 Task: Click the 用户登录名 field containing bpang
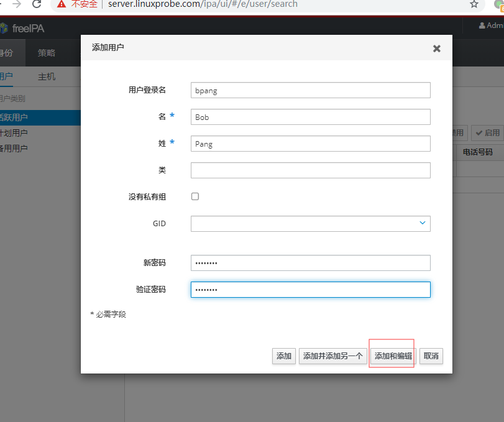(311, 90)
